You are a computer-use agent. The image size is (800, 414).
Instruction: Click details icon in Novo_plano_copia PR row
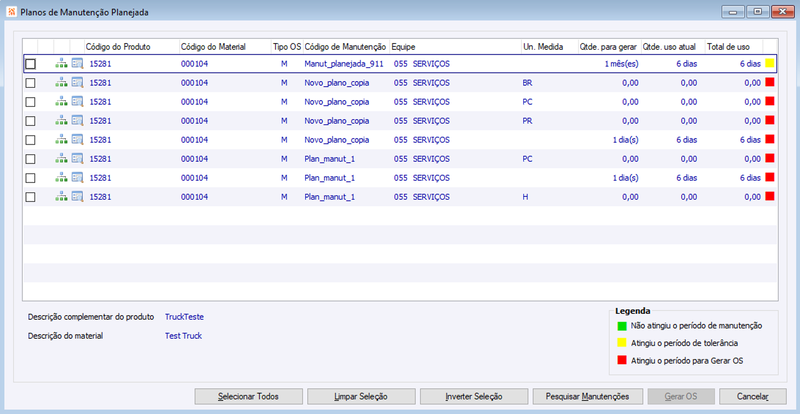(x=78, y=121)
